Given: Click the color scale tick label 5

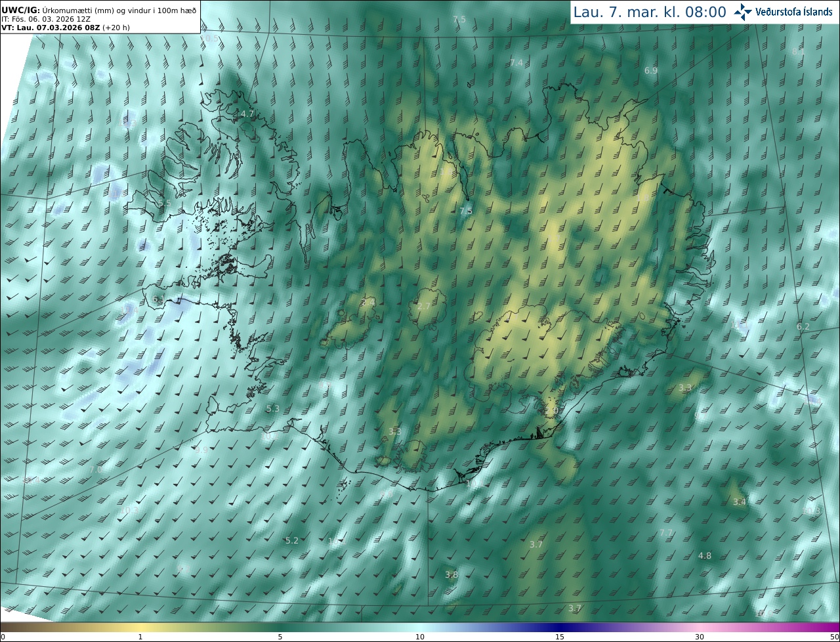Looking at the screenshot, I should 280,637.
